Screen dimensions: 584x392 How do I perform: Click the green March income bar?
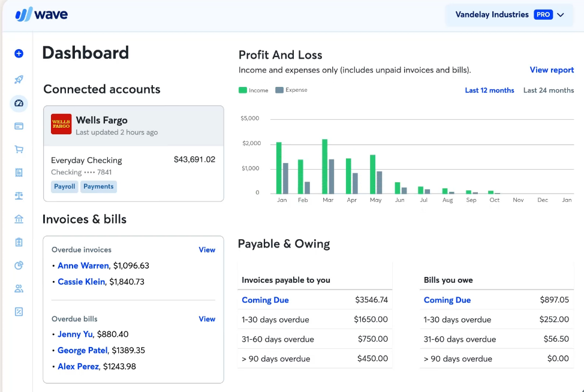[x=325, y=165]
